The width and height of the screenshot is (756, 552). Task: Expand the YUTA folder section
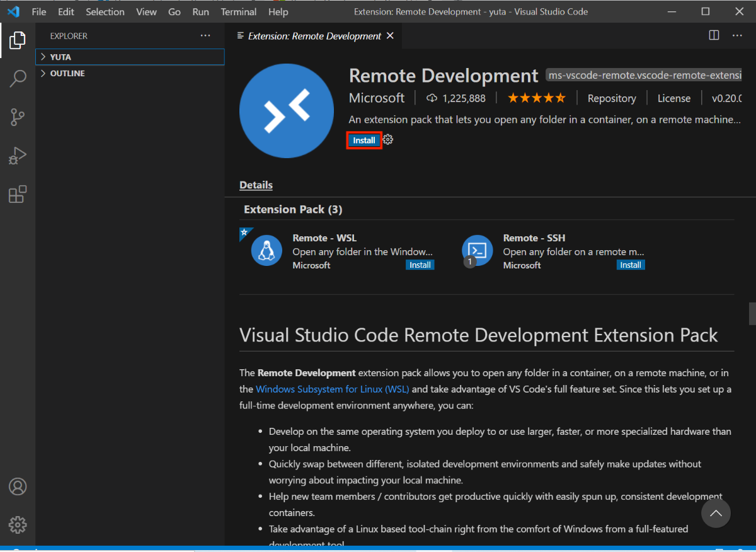click(x=130, y=57)
